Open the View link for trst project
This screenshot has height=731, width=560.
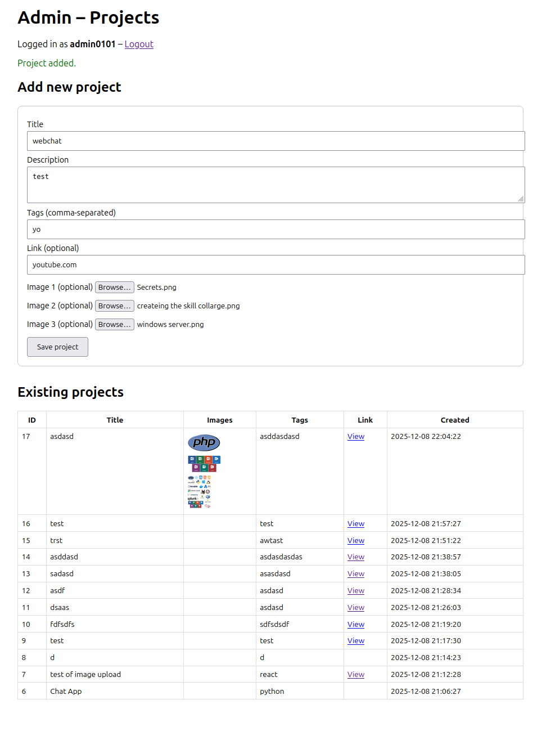355,540
